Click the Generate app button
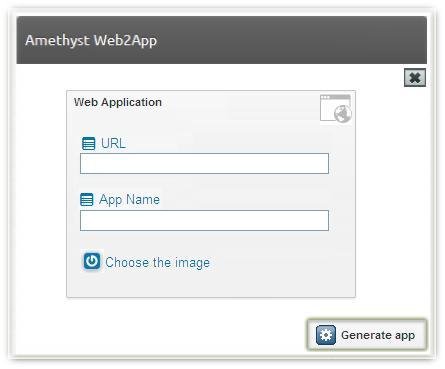The image size is (445, 369). click(367, 335)
